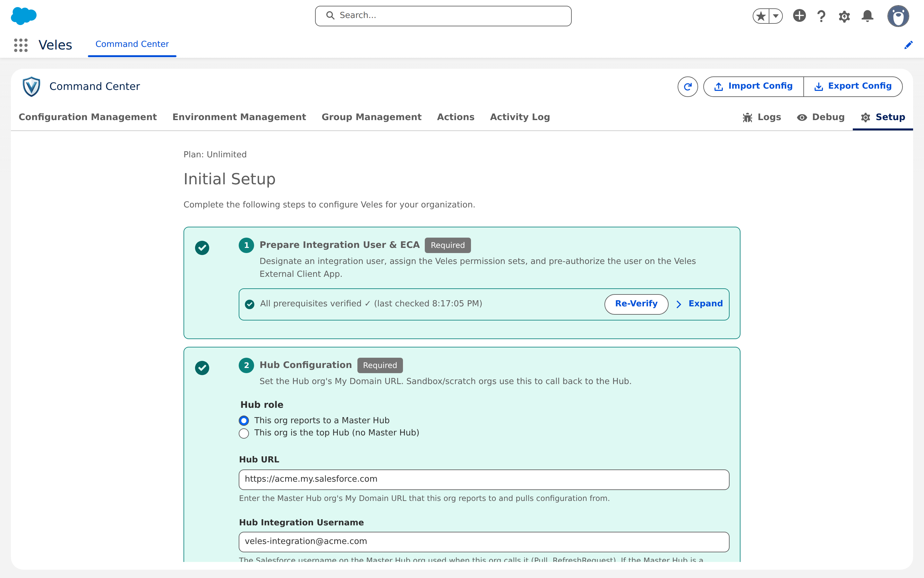Open the App Launcher dots grid

21,45
